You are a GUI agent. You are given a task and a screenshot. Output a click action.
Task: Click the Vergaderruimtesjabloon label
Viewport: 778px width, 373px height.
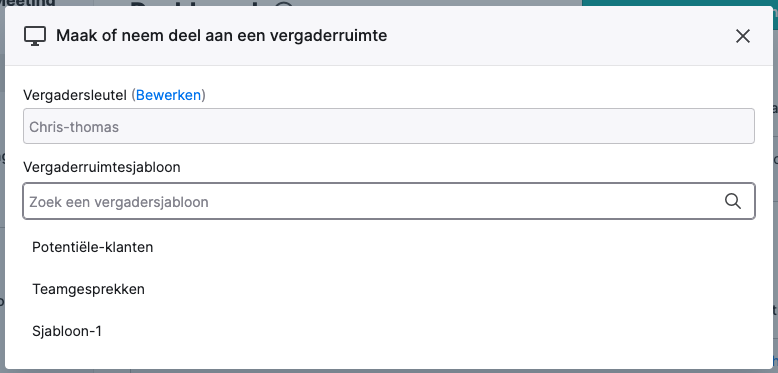coord(102,168)
